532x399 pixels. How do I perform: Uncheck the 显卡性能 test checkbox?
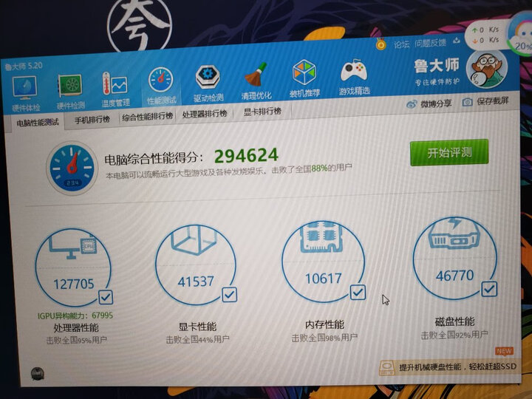229,295
